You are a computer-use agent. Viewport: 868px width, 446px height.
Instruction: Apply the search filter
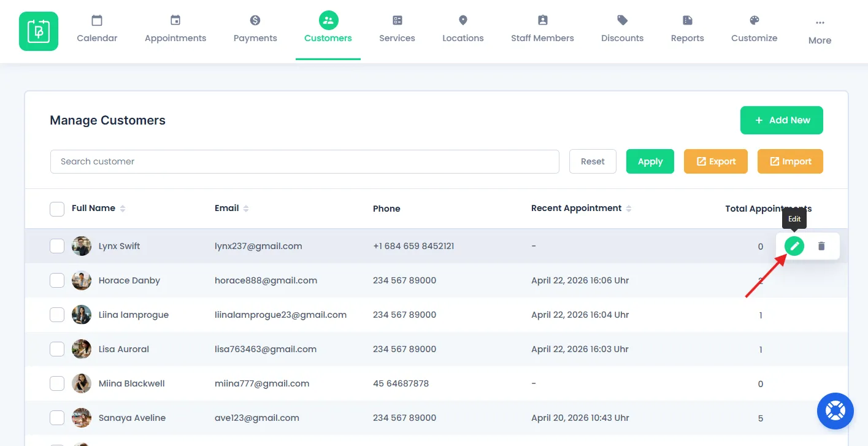click(x=650, y=161)
